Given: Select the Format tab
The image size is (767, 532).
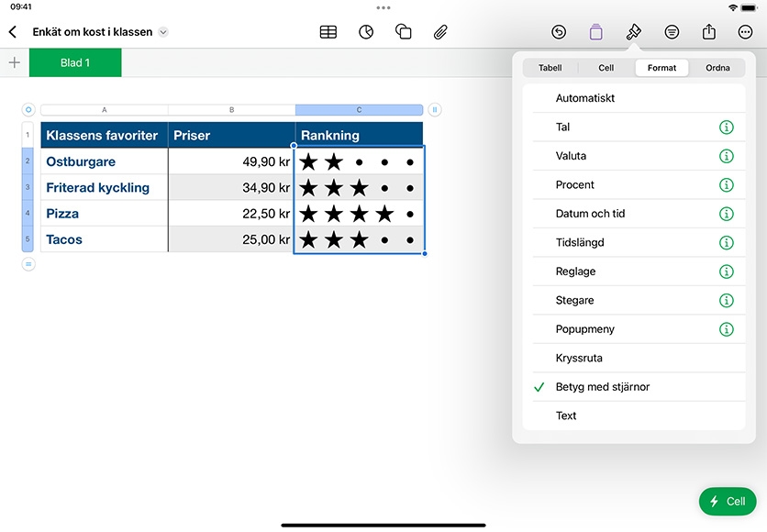Looking at the screenshot, I should click(661, 68).
